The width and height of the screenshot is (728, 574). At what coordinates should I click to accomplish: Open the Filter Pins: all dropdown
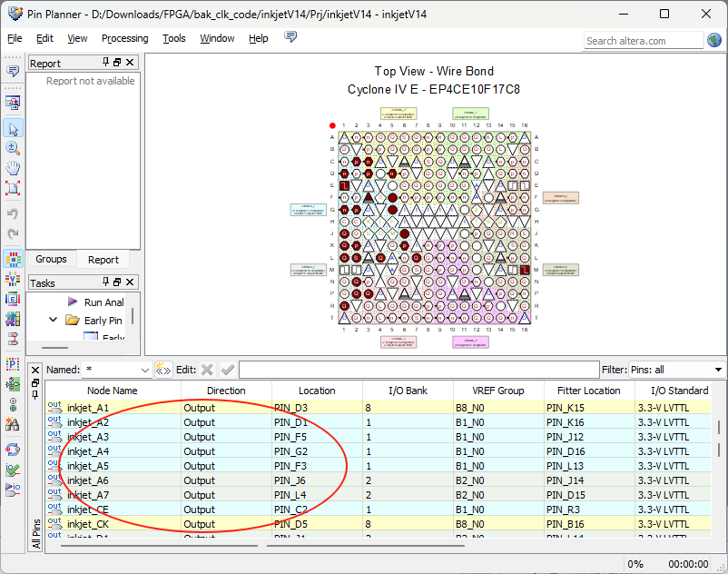click(x=677, y=370)
